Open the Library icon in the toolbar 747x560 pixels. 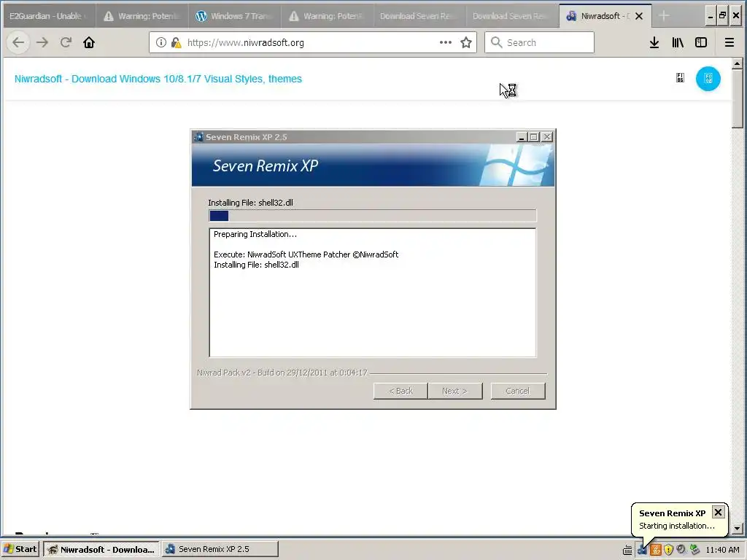pyautogui.click(x=678, y=42)
